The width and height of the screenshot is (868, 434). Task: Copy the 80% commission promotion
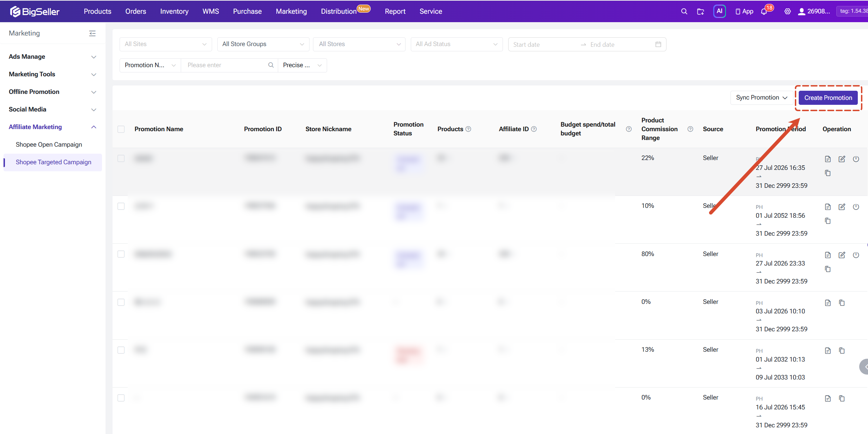[828, 269]
